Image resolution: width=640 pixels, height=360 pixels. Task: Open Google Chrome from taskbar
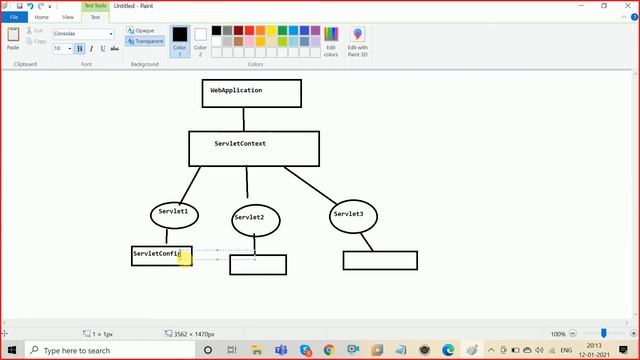coord(329,350)
